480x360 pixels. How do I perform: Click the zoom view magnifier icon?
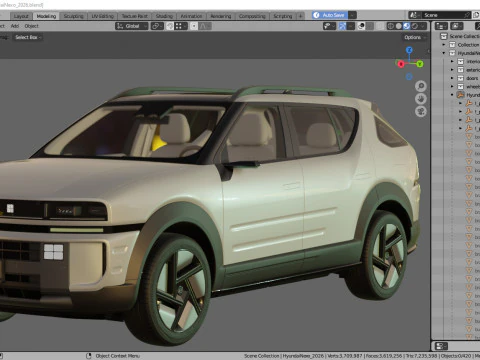pyautogui.click(x=421, y=86)
